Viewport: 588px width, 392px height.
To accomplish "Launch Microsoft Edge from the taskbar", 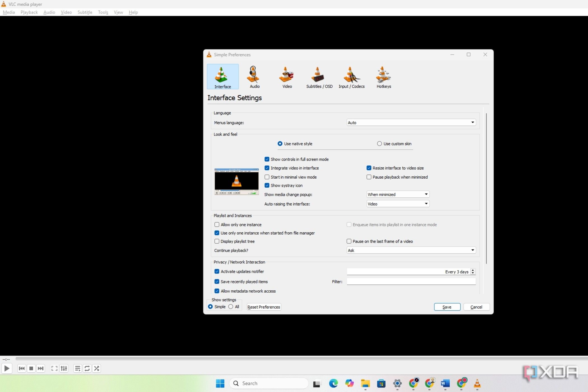I will [333, 383].
